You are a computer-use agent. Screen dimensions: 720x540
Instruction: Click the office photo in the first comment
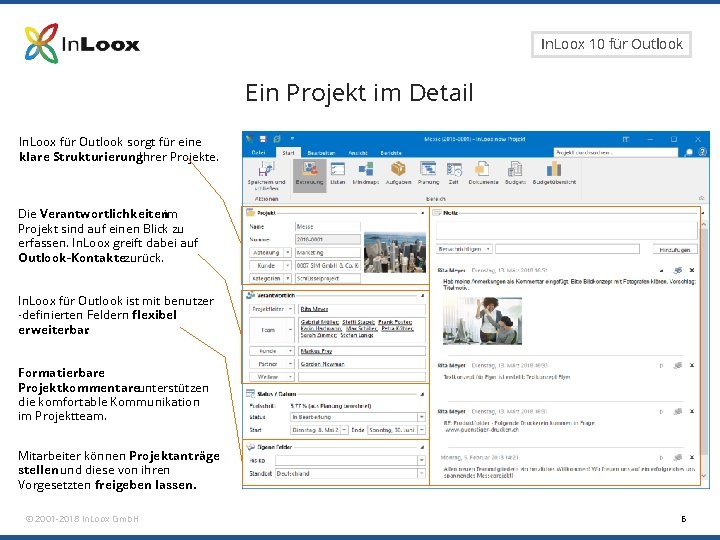tap(482, 321)
